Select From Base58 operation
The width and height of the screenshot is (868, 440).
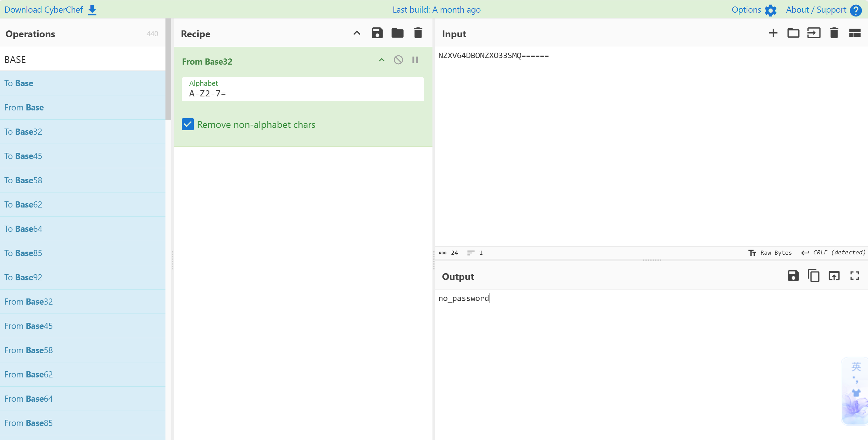[x=28, y=350]
